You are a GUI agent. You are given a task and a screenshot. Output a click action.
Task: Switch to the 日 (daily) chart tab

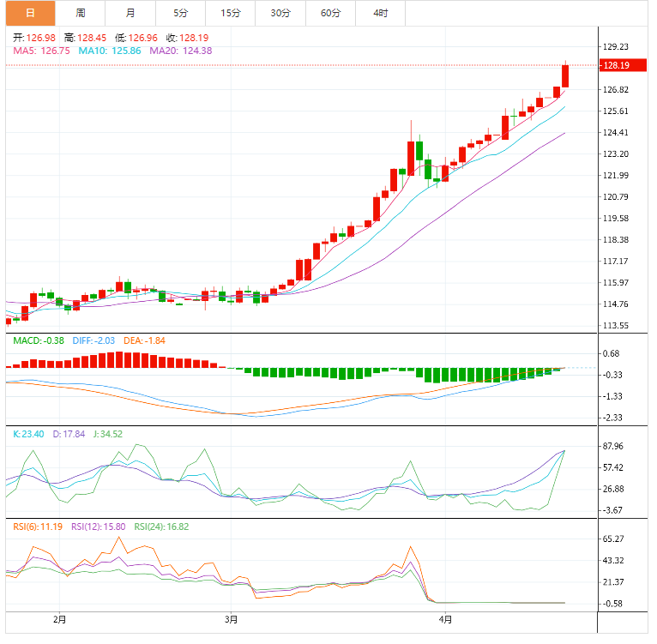[x=30, y=13]
